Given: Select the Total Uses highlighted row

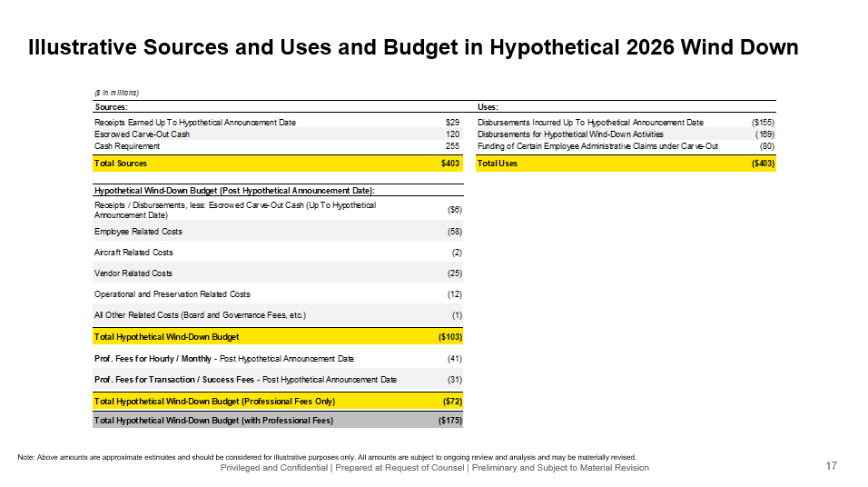Looking at the screenshot, I should (x=625, y=164).
